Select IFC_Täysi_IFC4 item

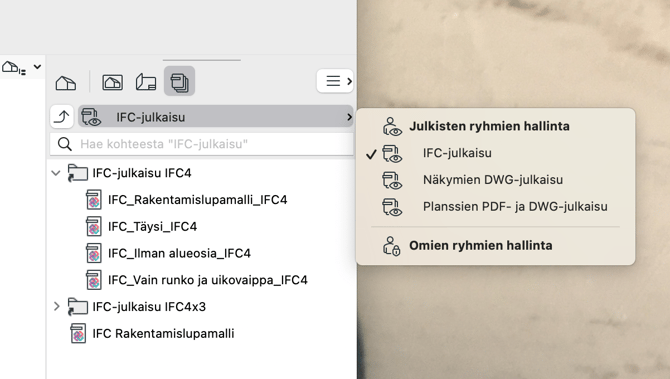[x=202, y=226]
